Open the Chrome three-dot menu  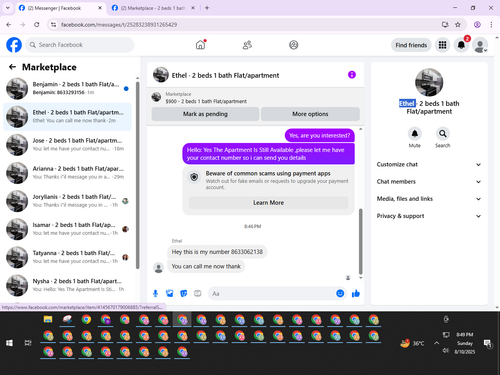coord(491,24)
